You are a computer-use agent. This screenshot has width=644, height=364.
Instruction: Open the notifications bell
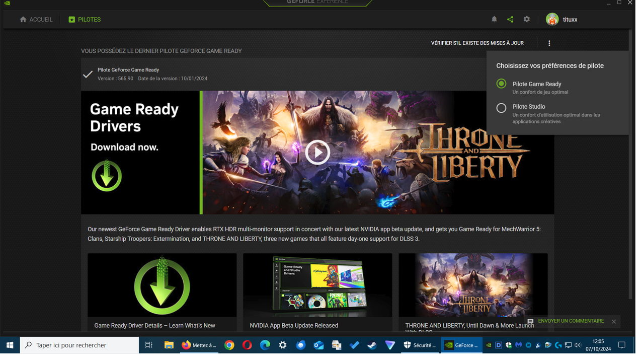pos(494,19)
